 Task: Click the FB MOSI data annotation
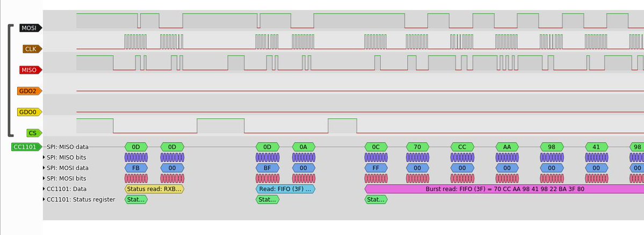click(136, 168)
